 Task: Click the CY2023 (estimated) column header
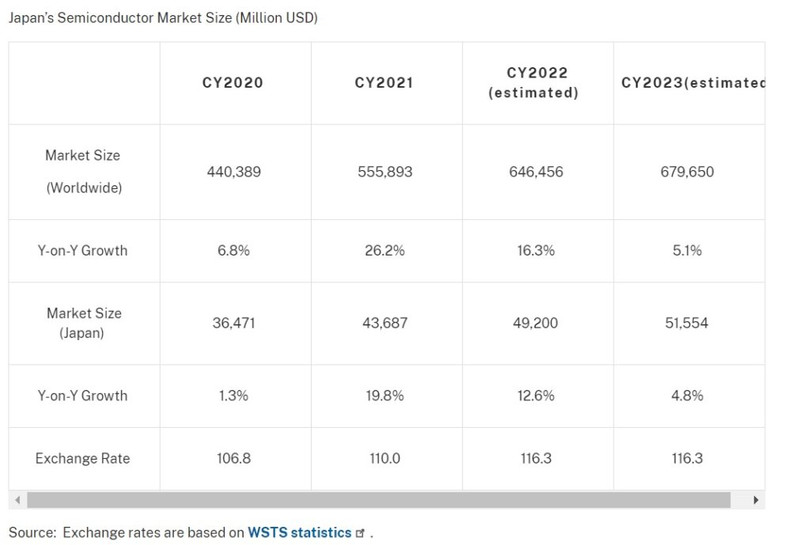coord(692,83)
